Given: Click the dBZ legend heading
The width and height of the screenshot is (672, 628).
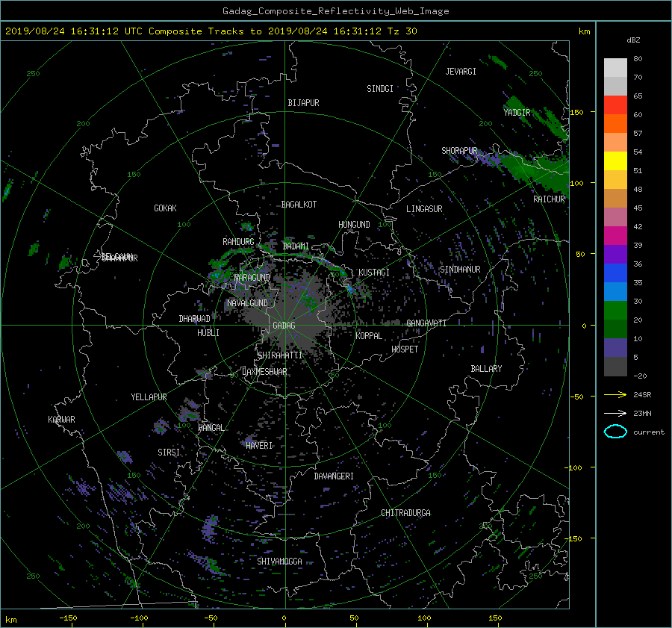Looking at the screenshot, I should click(633, 40).
